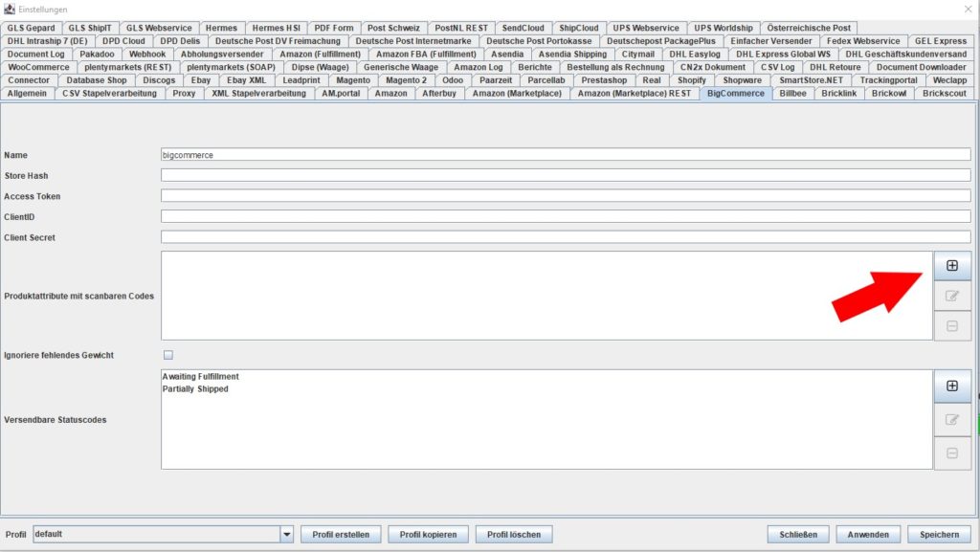Viewport: 980px width, 552px height.
Task: Edit selected product attribute code entry
Action: pyautogui.click(x=952, y=296)
